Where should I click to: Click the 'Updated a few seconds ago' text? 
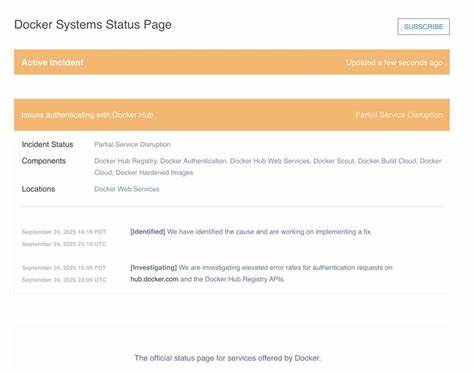[394, 63]
